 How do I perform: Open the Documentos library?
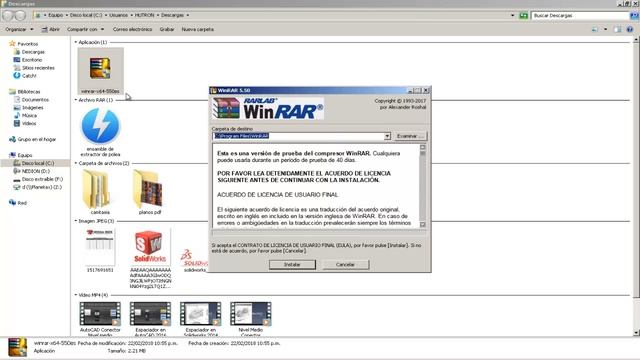31,100
